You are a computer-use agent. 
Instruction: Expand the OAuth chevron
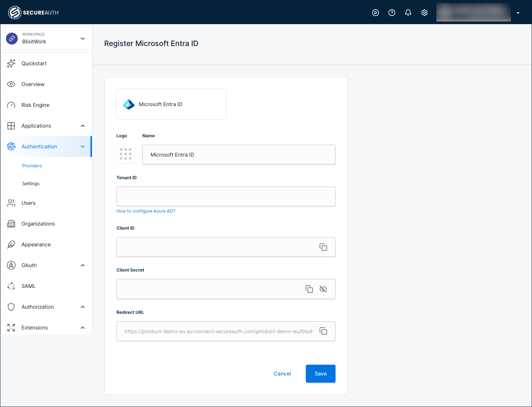(83, 265)
